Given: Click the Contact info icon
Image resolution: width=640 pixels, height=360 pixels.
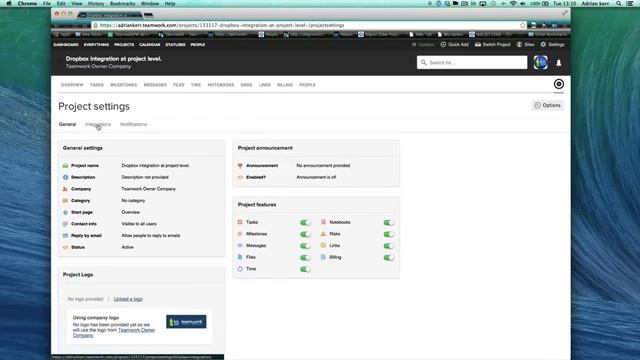Looking at the screenshot, I should (65, 224).
